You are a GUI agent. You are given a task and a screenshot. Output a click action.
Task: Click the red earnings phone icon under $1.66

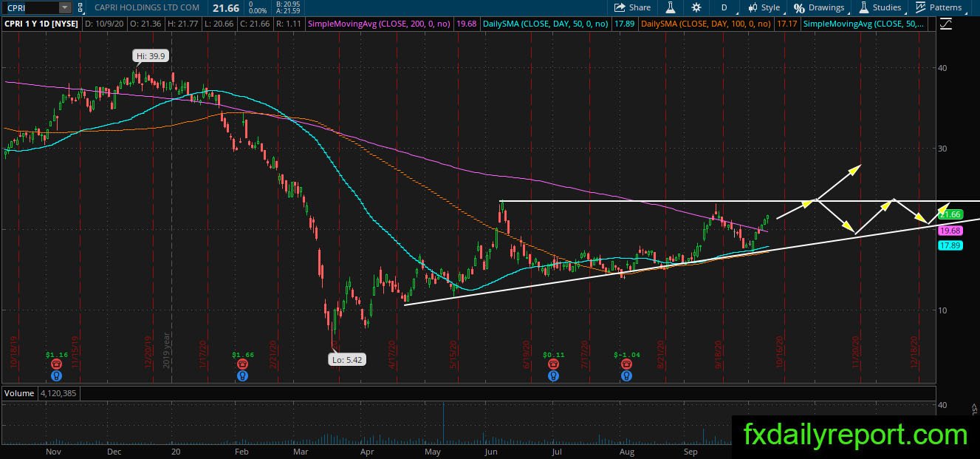241,364
